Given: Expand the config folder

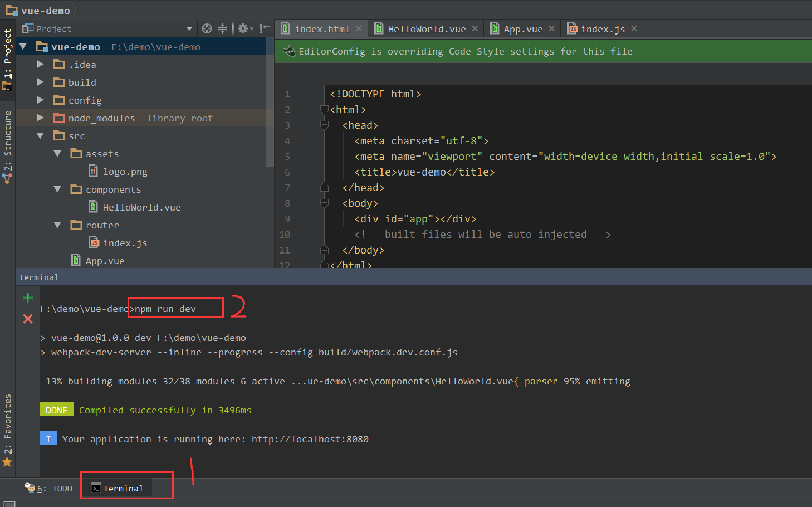Looking at the screenshot, I should tap(40, 100).
